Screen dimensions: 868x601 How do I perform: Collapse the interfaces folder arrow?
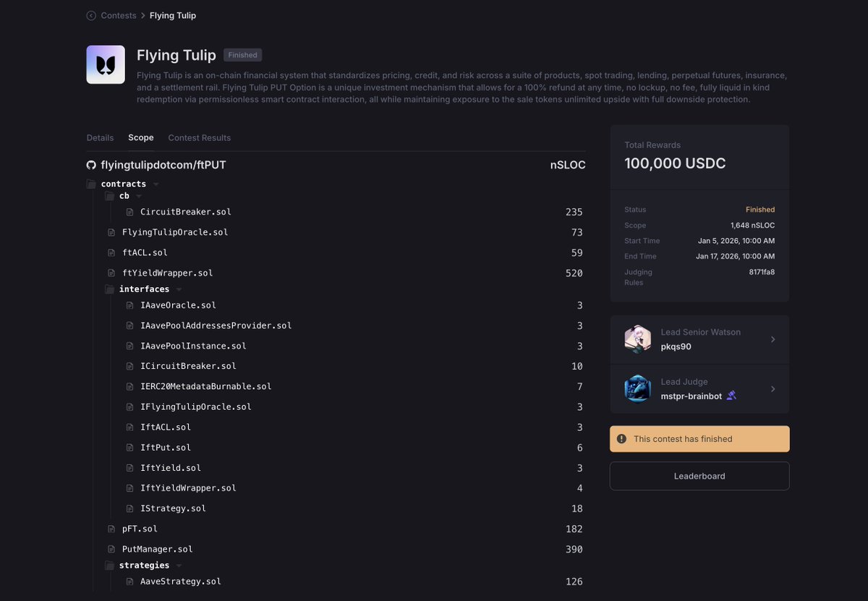point(179,289)
